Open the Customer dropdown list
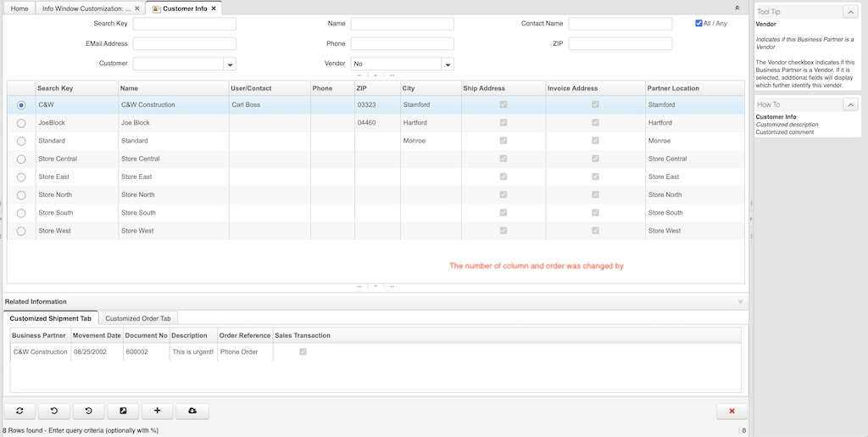868x437 pixels. click(x=230, y=64)
